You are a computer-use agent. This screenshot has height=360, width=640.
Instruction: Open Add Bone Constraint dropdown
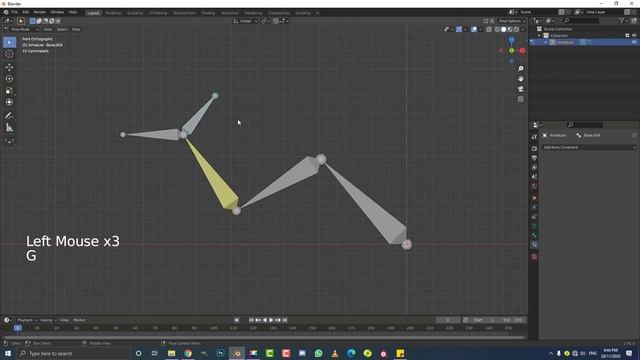[589, 147]
